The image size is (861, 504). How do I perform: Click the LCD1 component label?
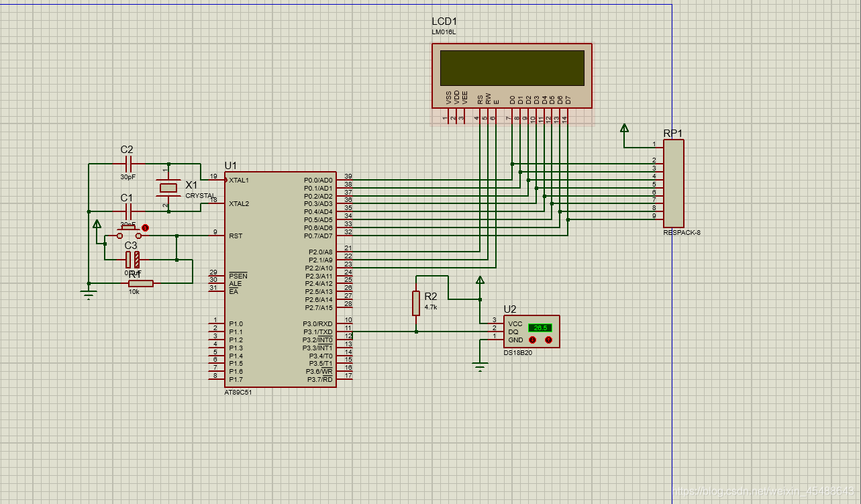click(x=444, y=21)
